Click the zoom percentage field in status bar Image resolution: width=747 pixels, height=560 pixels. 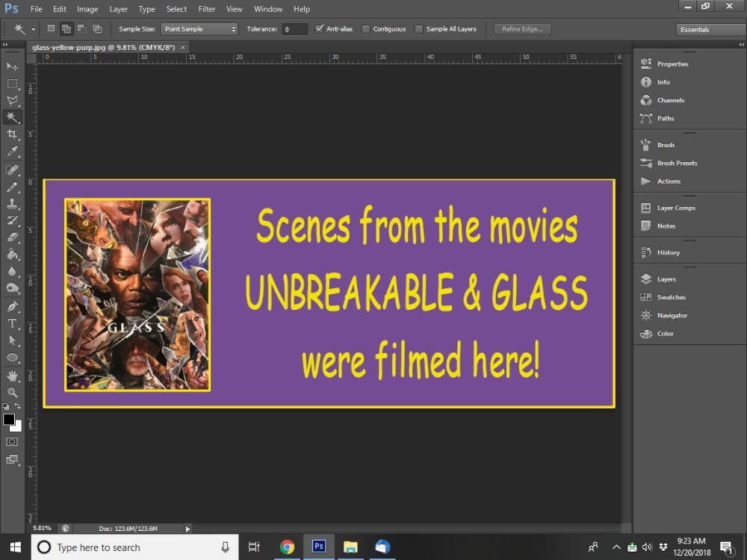point(42,528)
